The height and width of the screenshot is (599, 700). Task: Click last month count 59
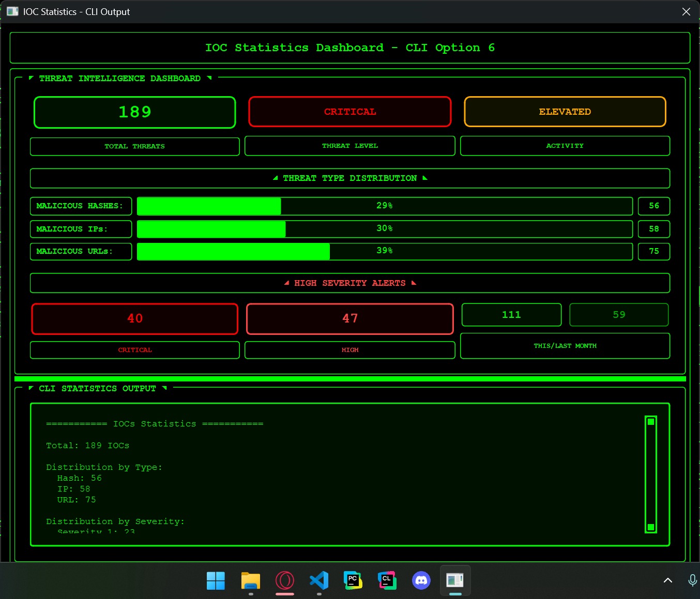pos(619,315)
